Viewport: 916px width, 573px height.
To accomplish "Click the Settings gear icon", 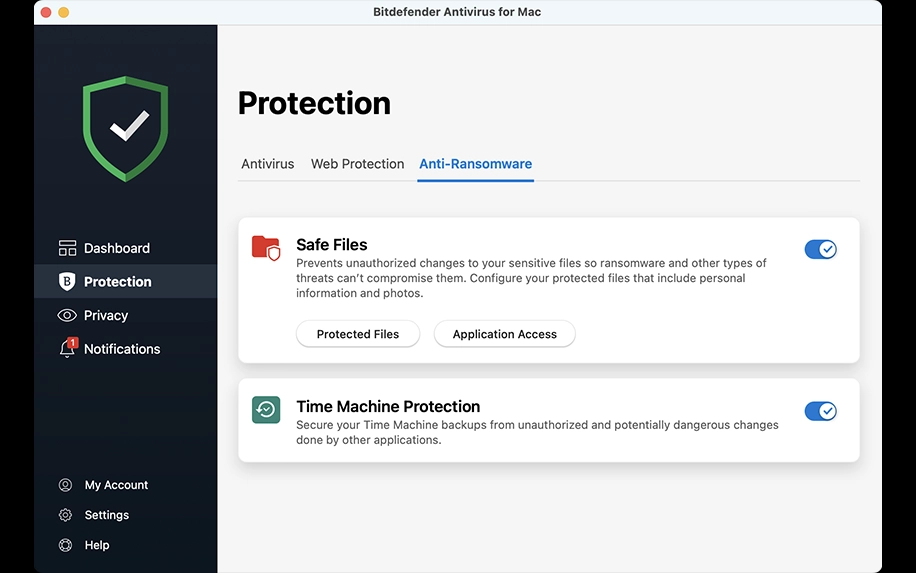I will tap(65, 515).
